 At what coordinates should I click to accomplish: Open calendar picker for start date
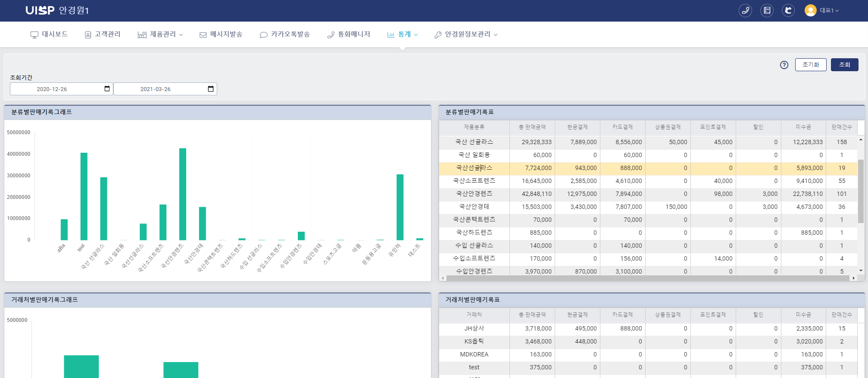tap(107, 89)
